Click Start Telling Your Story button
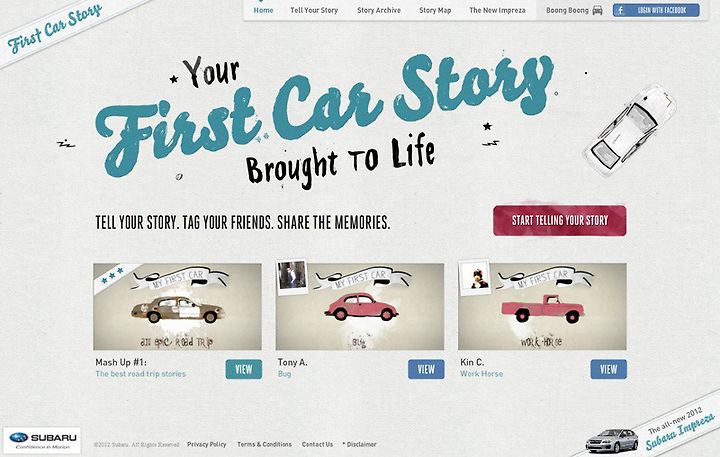Screen dimensions: 720x457 pyautogui.click(x=560, y=220)
